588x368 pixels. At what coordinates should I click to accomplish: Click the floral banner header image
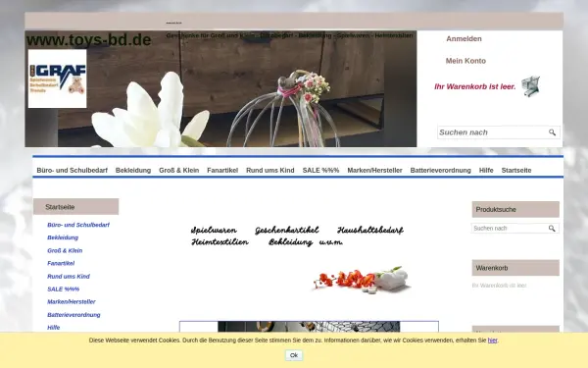[220, 88]
